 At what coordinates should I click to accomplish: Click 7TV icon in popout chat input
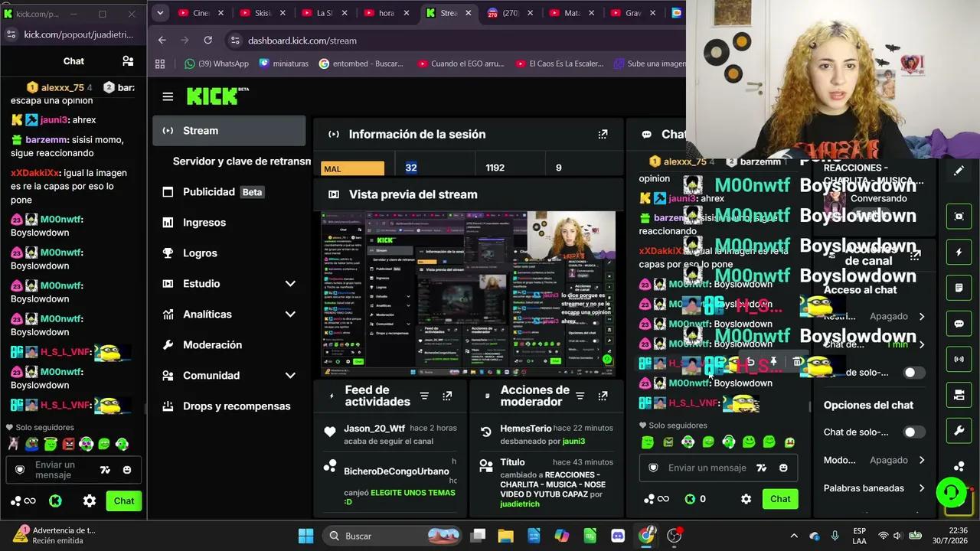[x=105, y=469]
